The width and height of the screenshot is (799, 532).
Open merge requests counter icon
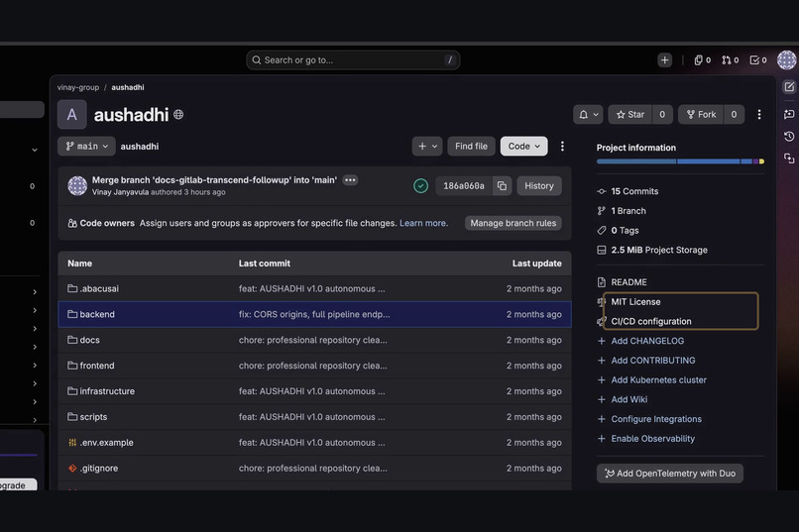tap(730, 60)
